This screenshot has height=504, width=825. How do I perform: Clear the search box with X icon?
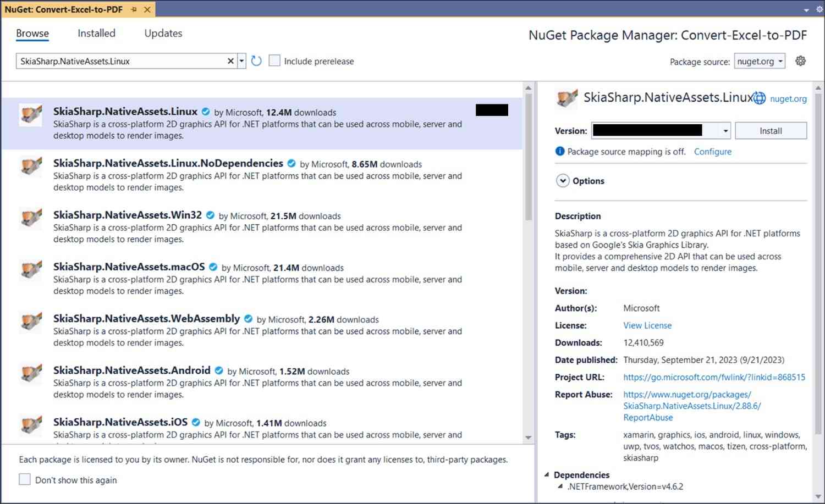[x=230, y=61]
